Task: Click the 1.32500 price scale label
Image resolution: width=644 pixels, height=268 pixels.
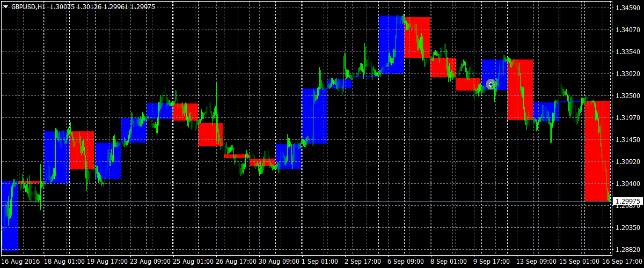Action: (627, 96)
